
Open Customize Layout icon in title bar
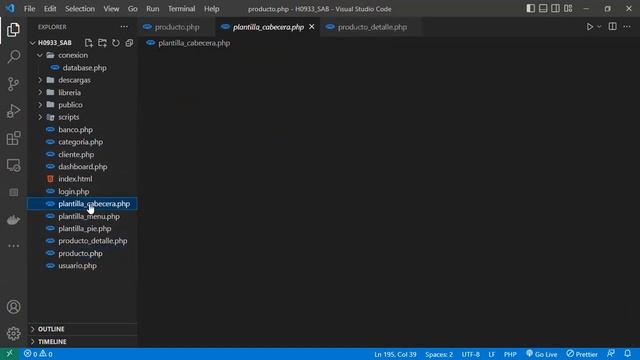click(568, 9)
